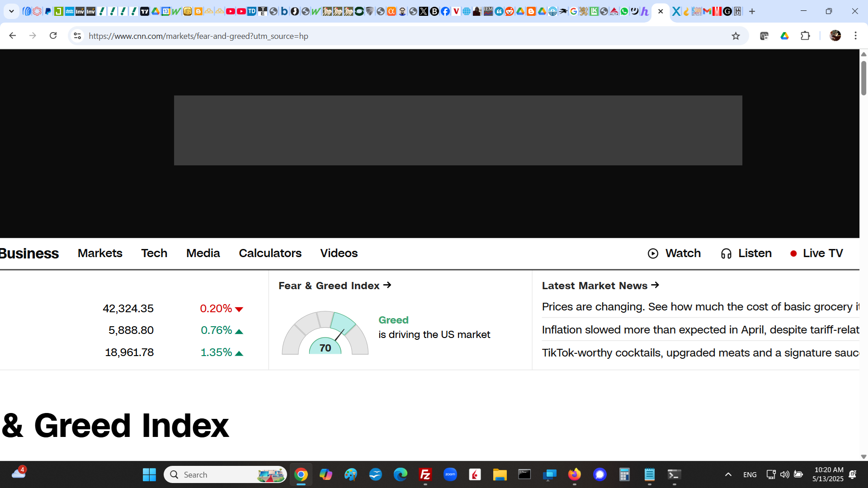868x488 pixels.
Task: Click the address bar URL
Action: click(x=198, y=36)
